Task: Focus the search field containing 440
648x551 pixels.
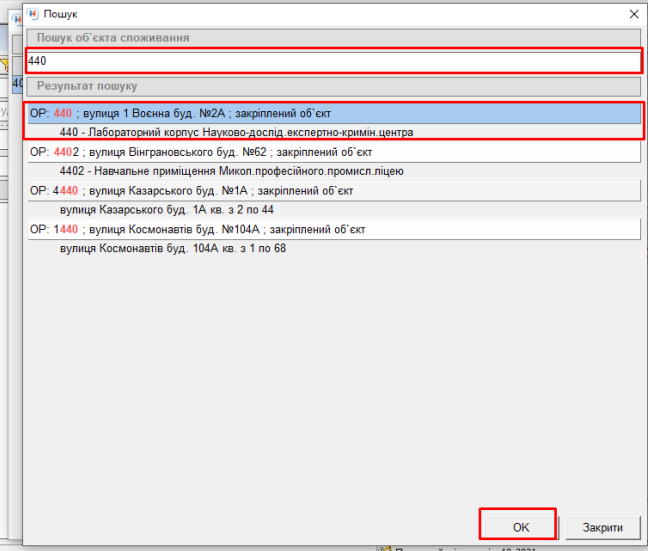Action: coord(332,61)
